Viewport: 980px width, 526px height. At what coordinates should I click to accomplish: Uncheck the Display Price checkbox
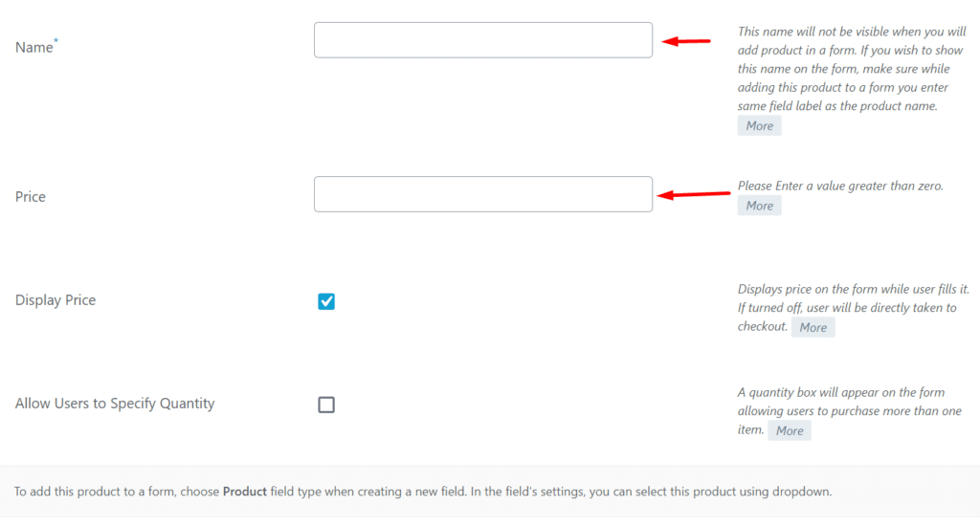326,302
